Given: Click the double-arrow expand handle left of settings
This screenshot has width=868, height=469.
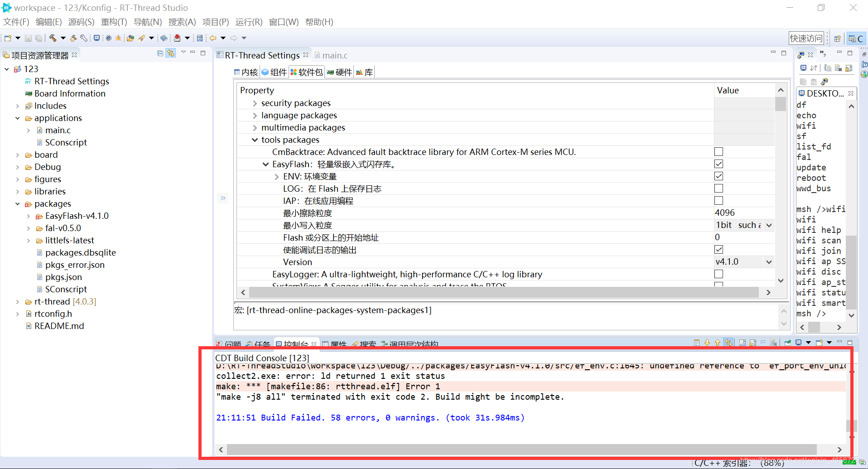Looking at the screenshot, I should (223, 198).
